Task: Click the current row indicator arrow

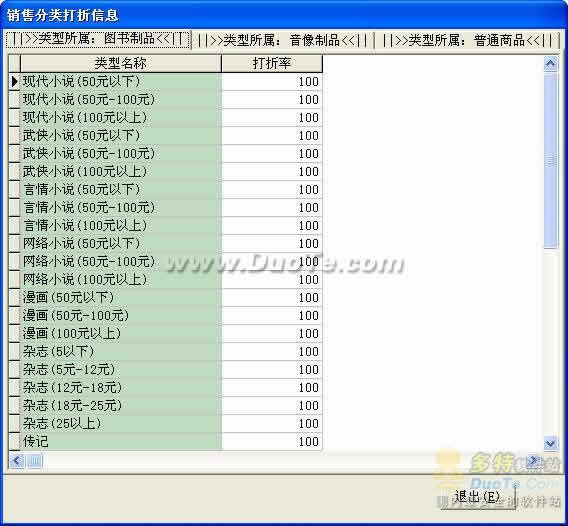Action: (14, 82)
